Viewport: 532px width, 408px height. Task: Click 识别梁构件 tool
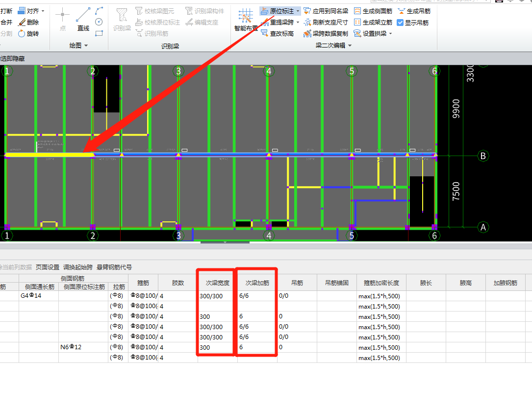click(x=204, y=11)
